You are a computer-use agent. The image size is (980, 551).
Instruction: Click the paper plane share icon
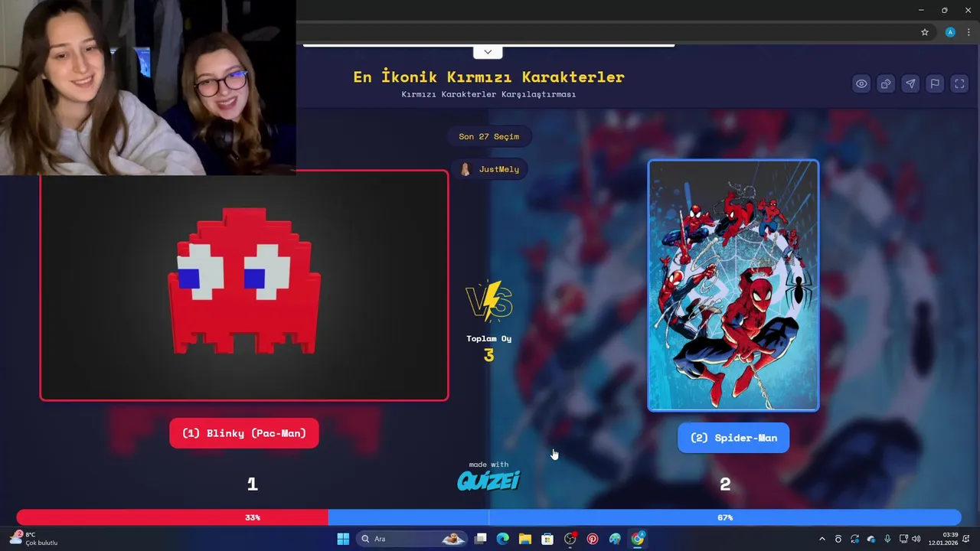(x=910, y=84)
